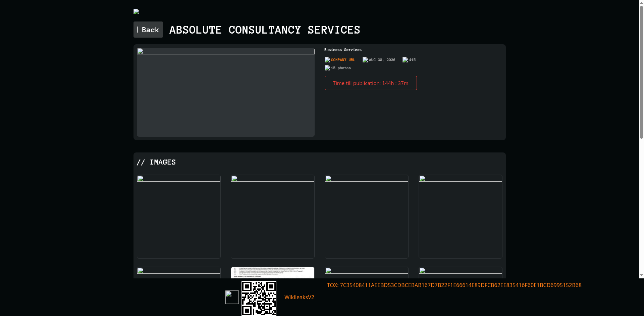Image resolution: width=644 pixels, height=316 pixels.
Task: Click the views icon beside 415
Action: pos(405,60)
